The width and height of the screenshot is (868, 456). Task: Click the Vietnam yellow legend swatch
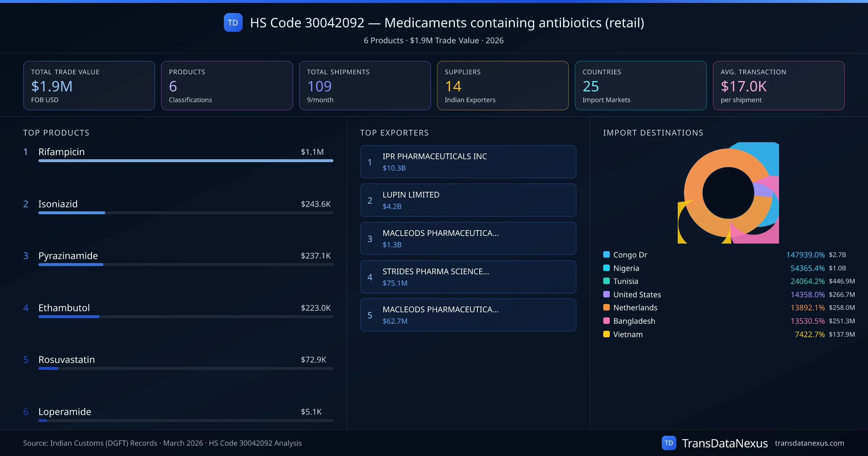click(x=607, y=334)
